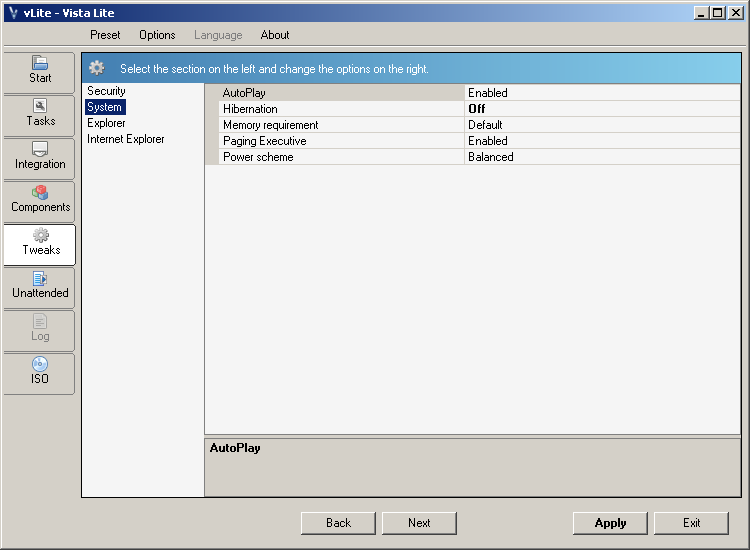
Task: Click the vLite logo in title bar
Action: [13, 13]
